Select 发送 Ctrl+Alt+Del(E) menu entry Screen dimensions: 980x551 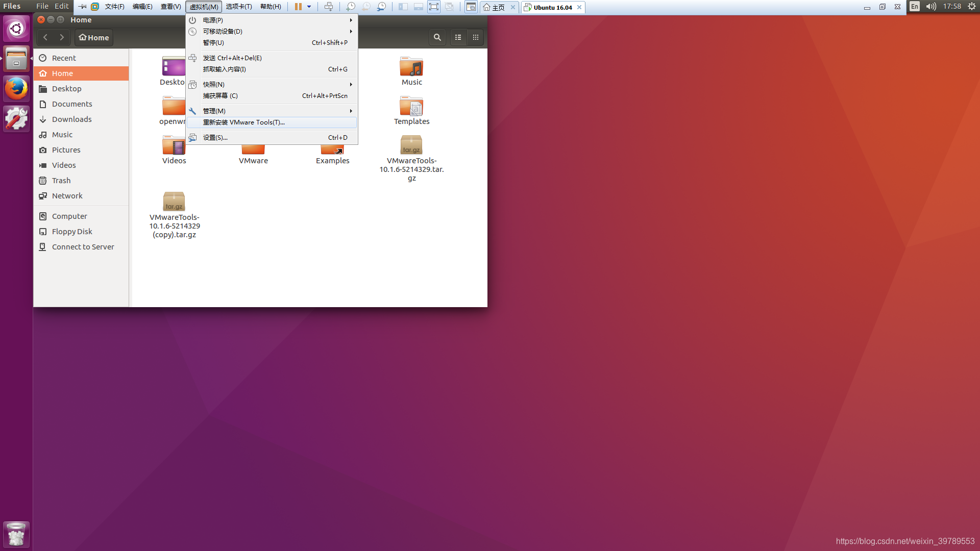click(x=272, y=58)
